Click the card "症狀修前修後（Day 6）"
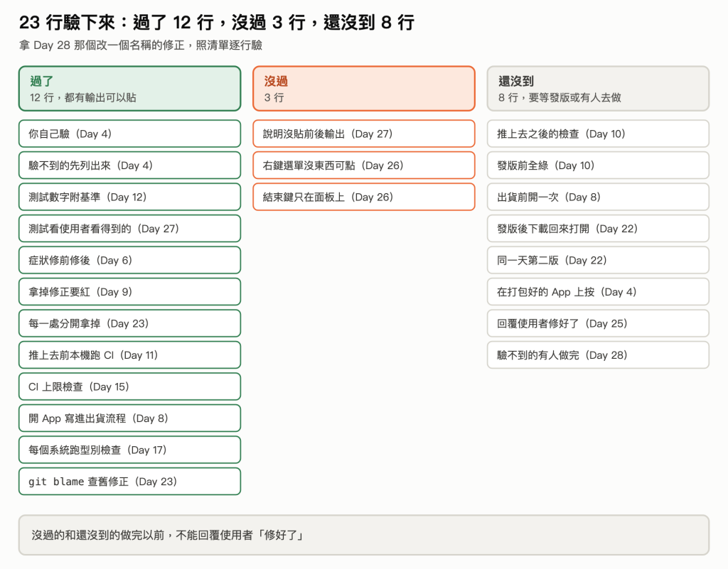Image resolution: width=728 pixels, height=569 pixels. coord(130,260)
